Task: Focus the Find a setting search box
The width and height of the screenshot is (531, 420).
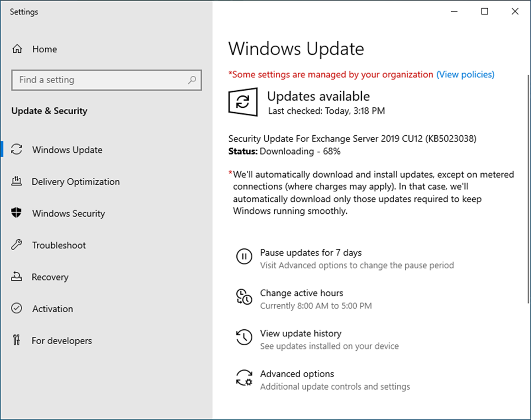Action: 99,80
